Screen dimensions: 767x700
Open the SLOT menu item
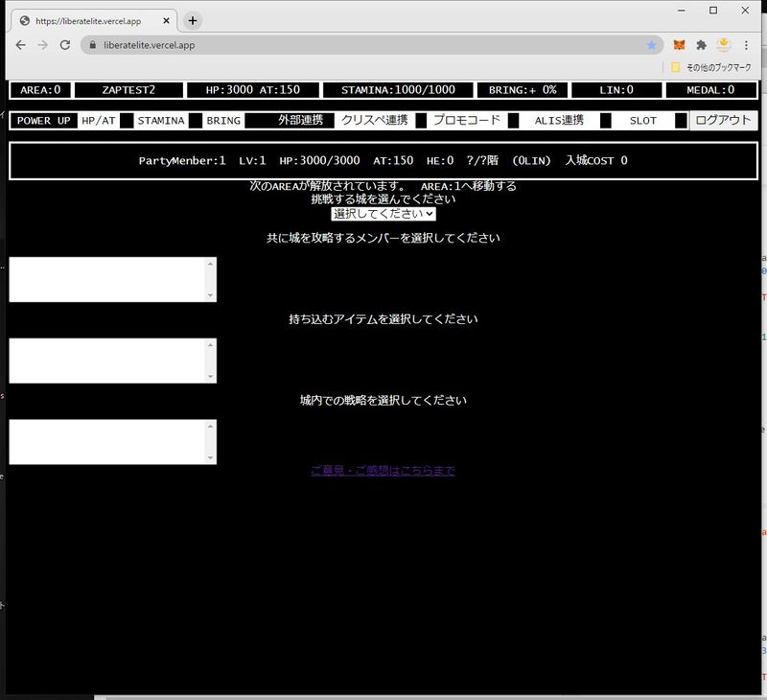click(x=642, y=121)
